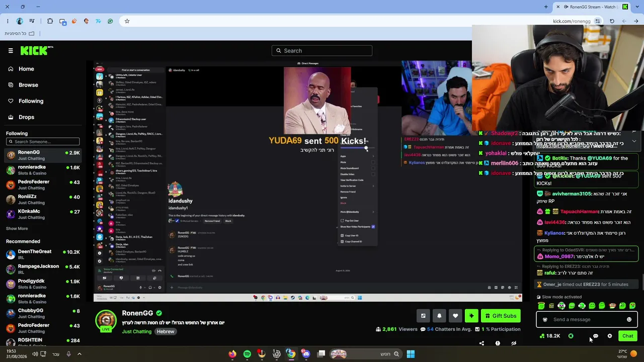Screen dimensions: 644x362
Task: Open the 18.2K channel points balance
Action: click(x=549, y=336)
